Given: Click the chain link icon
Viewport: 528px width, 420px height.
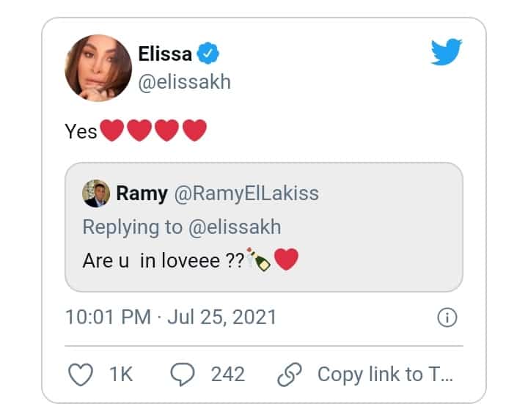Looking at the screenshot, I should click(290, 375).
